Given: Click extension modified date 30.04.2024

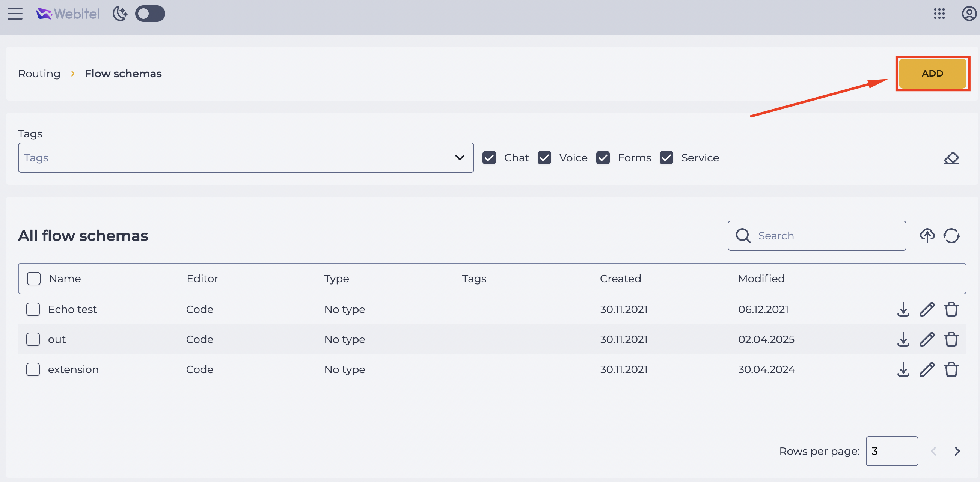Looking at the screenshot, I should pos(766,369).
